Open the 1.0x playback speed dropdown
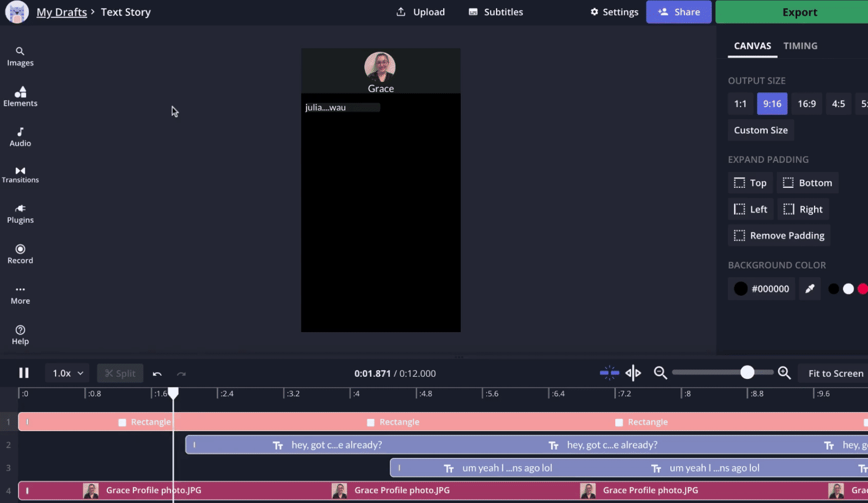The width and height of the screenshot is (868, 503). (x=67, y=373)
